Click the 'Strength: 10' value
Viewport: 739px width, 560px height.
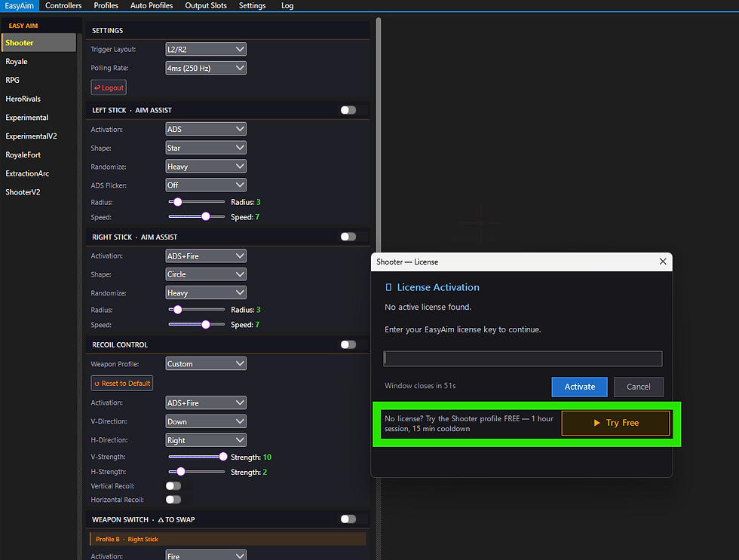pyautogui.click(x=250, y=457)
